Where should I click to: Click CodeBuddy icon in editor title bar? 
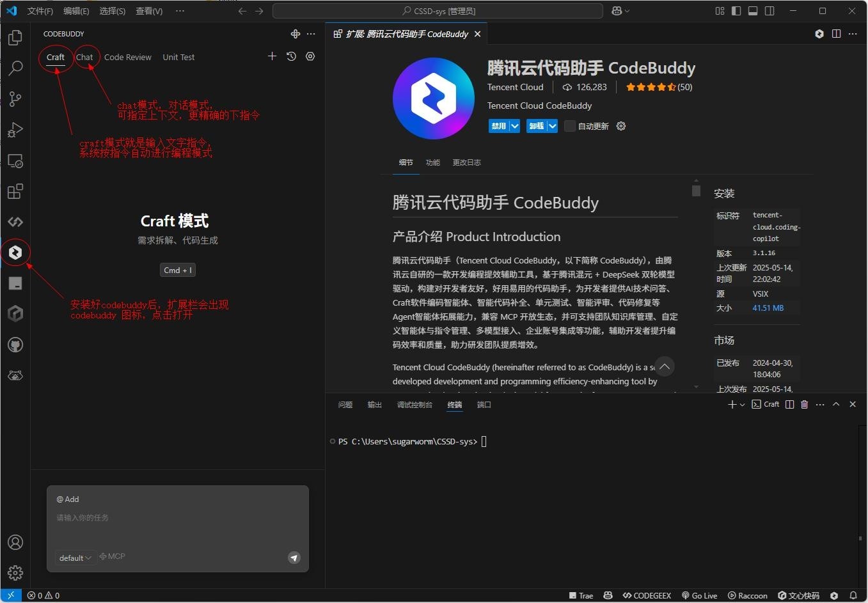(819, 34)
